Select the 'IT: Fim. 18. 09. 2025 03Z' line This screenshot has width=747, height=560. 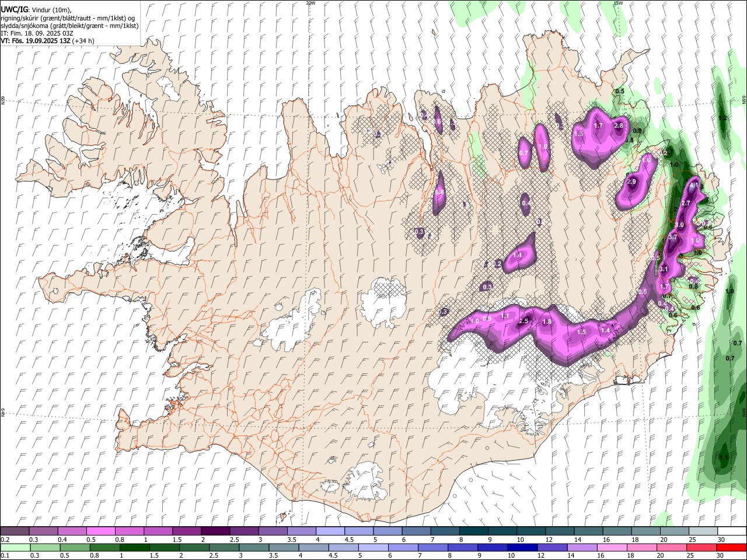(36, 33)
